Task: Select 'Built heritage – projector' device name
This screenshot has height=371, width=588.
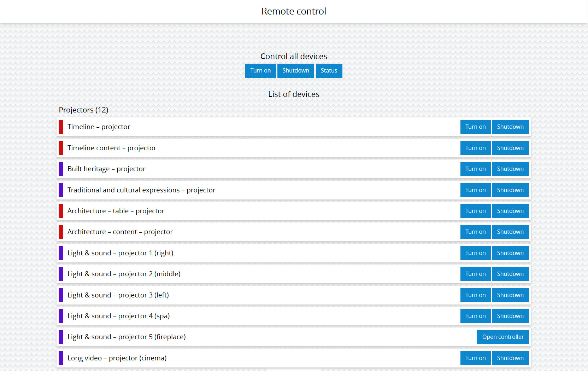Action: (x=106, y=169)
